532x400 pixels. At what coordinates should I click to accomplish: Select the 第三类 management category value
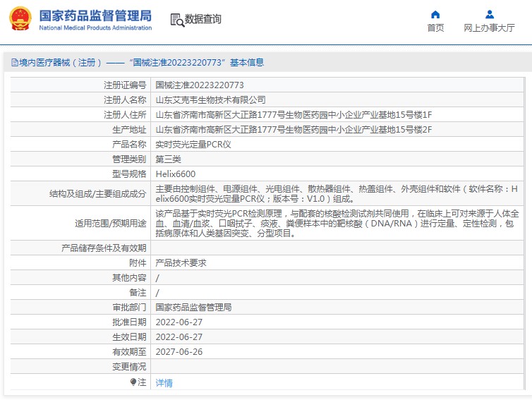[168, 159]
